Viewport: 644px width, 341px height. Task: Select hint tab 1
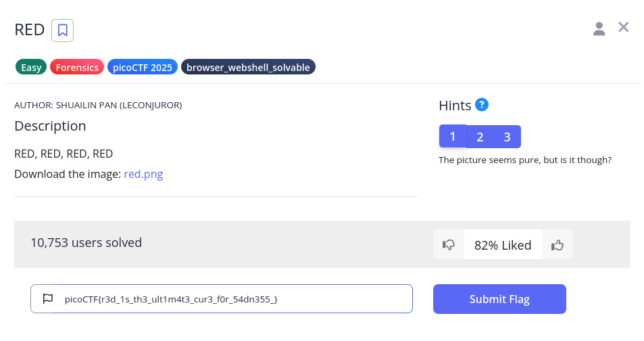[453, 136]
